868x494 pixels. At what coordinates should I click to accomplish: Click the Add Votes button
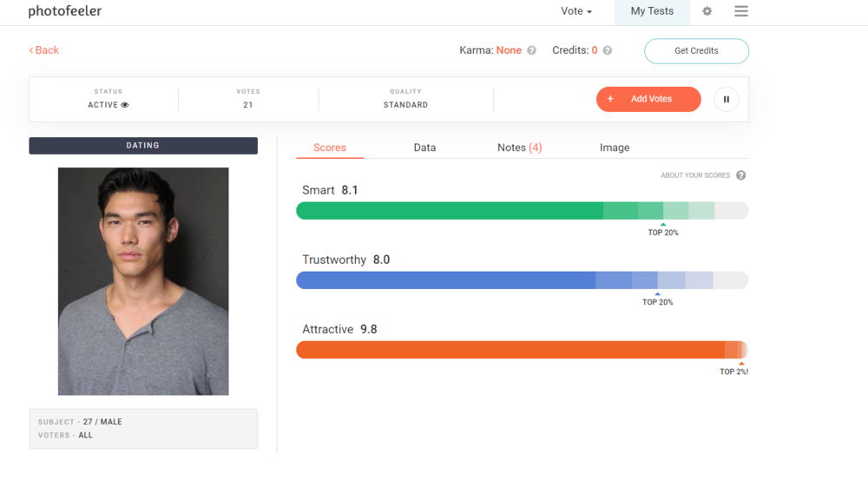point(648,99)
